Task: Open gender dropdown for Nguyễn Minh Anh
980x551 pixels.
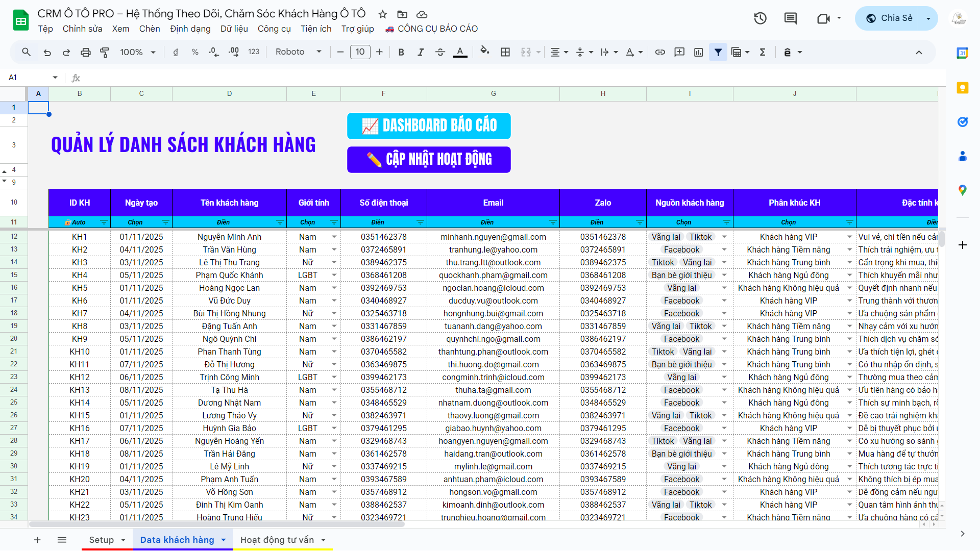Action: [x=334, y=237]
